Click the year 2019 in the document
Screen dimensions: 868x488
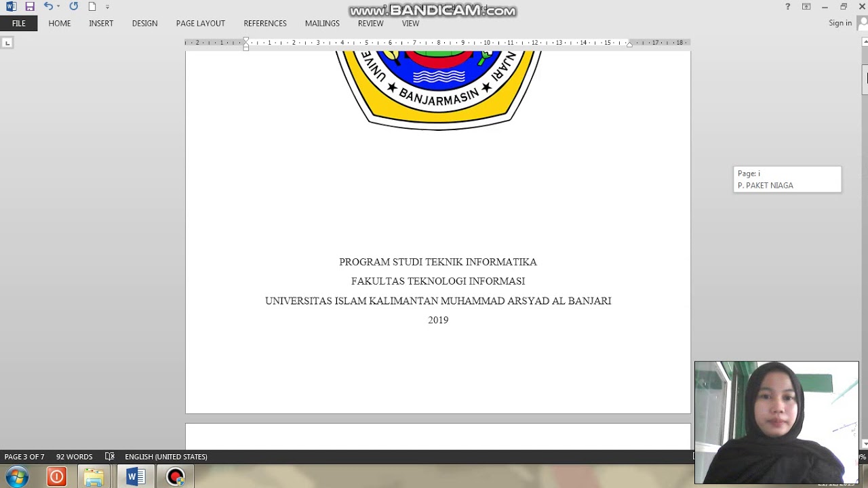tap(438, 320)
